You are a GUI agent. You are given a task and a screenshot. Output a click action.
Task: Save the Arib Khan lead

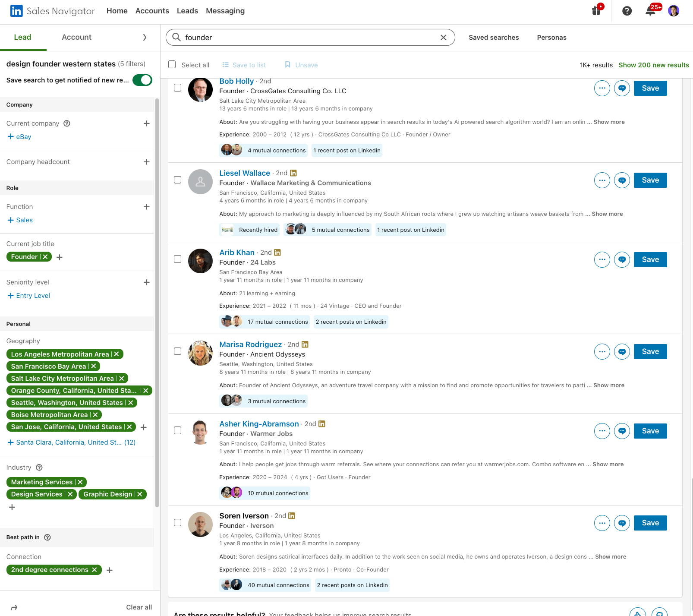click(x=650, y=259)
